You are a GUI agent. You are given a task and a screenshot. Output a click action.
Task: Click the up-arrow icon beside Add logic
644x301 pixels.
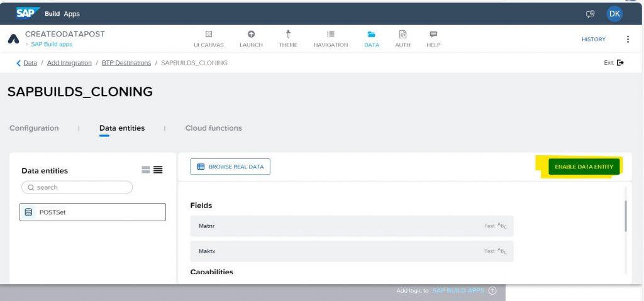(x=492, y=291)
